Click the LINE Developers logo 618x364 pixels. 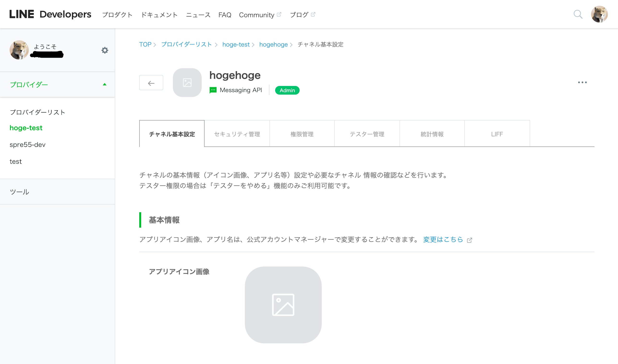[x=50, y=14]
